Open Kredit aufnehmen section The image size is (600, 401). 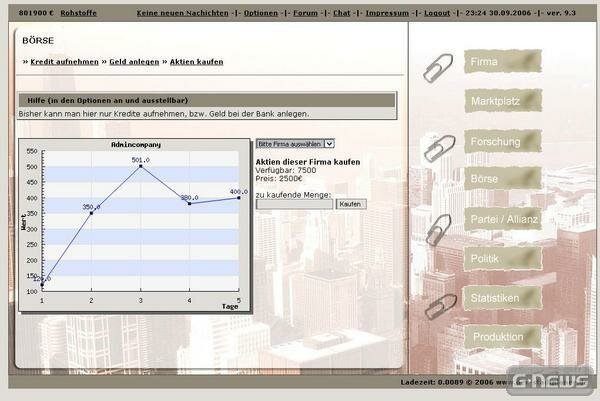64,62
